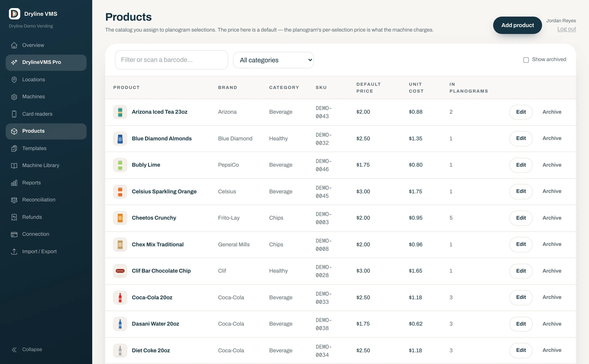This screenshot has height=364, width=589.
Task: Click the Default Price column header
Action: [x=368, y=88]
